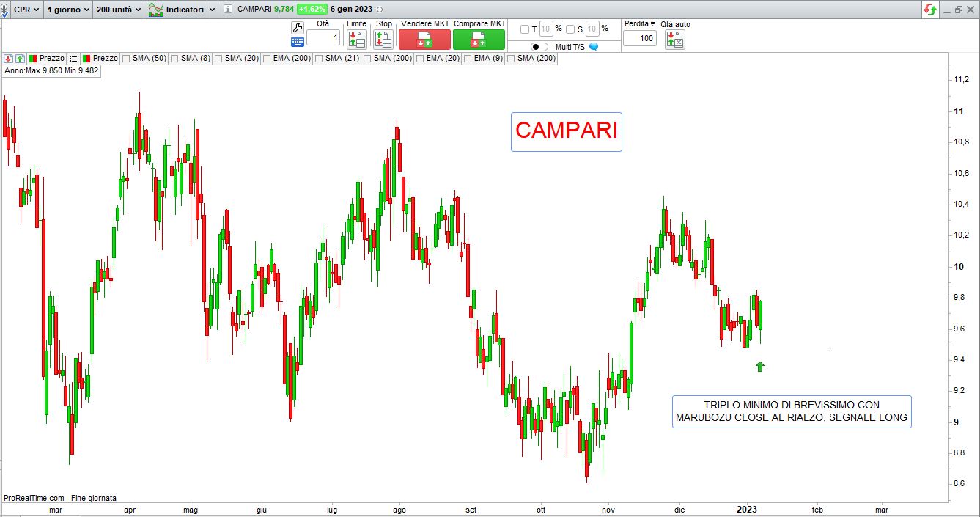Click the Vendere MKT sell button
Image resolution: width=980 pixels, height=517 pixels.
point(424,40)
